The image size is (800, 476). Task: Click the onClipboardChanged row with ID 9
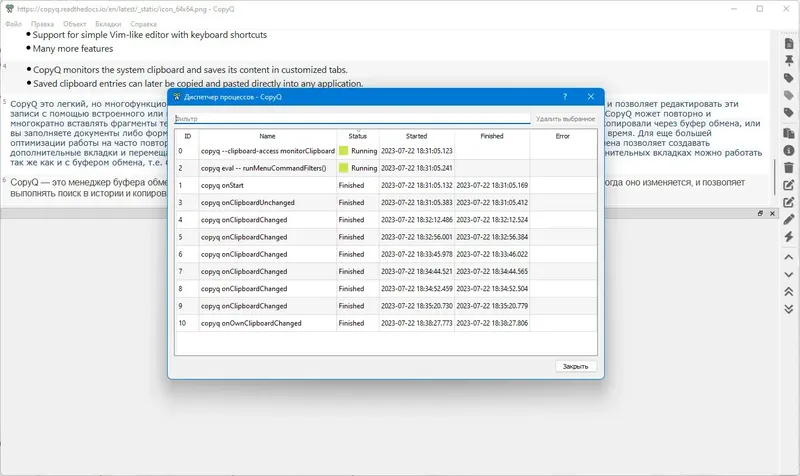click(x=386, y=306)
